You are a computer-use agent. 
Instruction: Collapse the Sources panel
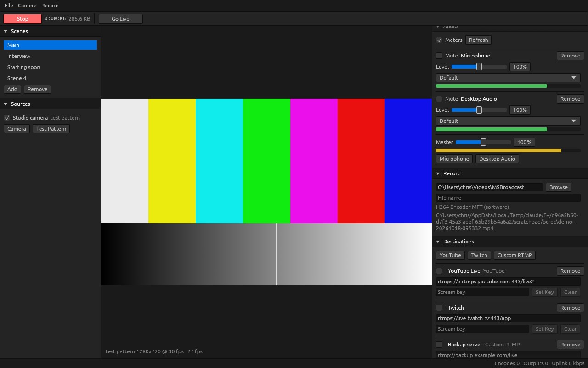6,104
